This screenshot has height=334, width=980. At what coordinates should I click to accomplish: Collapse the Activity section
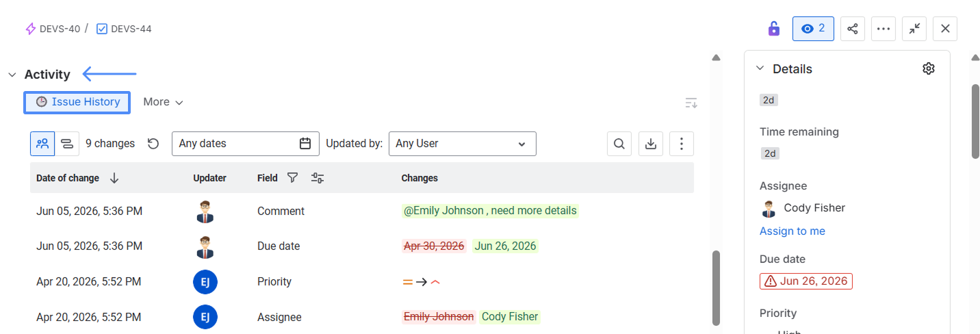[x=12, y=75]
